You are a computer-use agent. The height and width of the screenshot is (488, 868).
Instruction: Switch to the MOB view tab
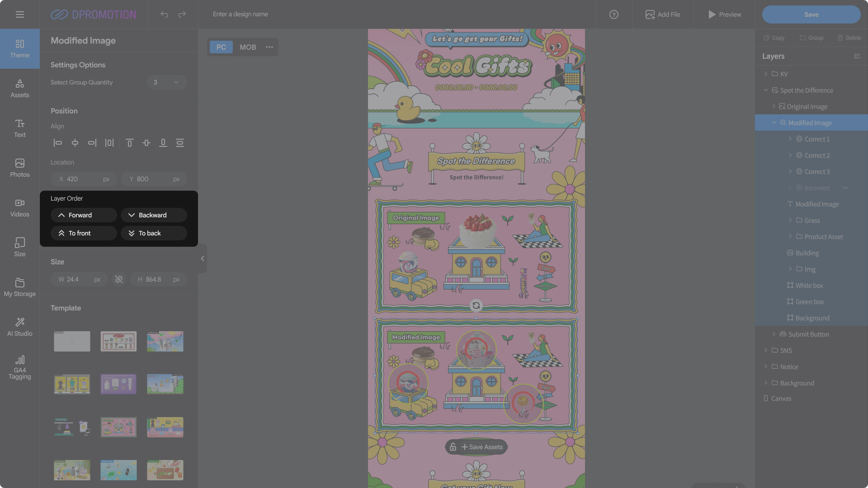coord(248,47)
